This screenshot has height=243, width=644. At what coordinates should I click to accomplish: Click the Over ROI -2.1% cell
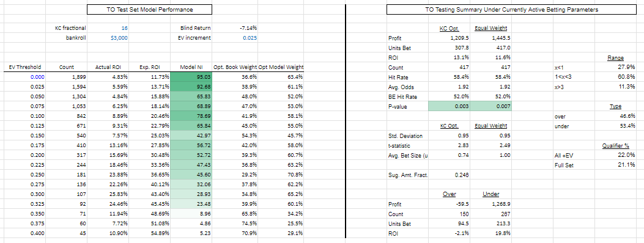click(x=450, y=234)
